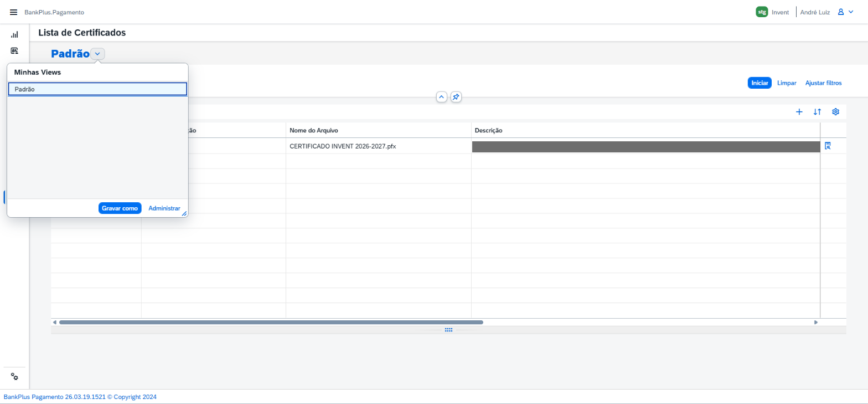This screenshot has width=868, height=404.
Task: Select the Padrão view in Minhas Views
Action: (x=97, y=89)
